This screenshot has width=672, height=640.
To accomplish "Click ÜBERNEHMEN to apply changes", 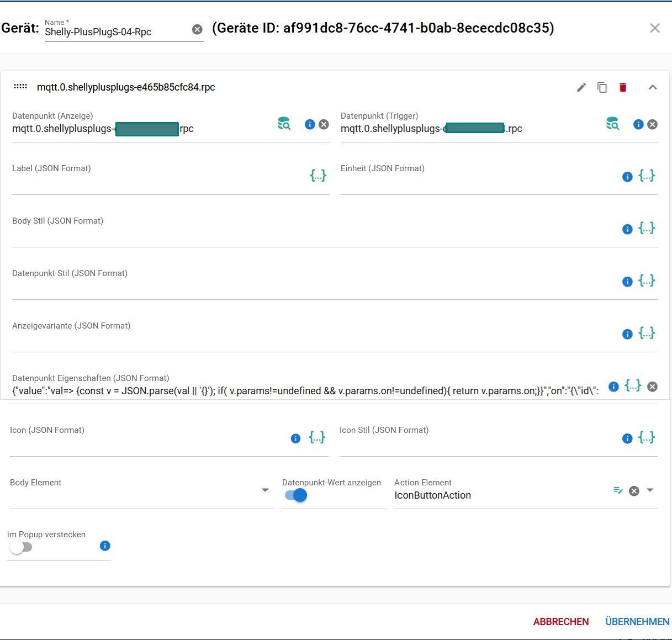I will [637, 622].
